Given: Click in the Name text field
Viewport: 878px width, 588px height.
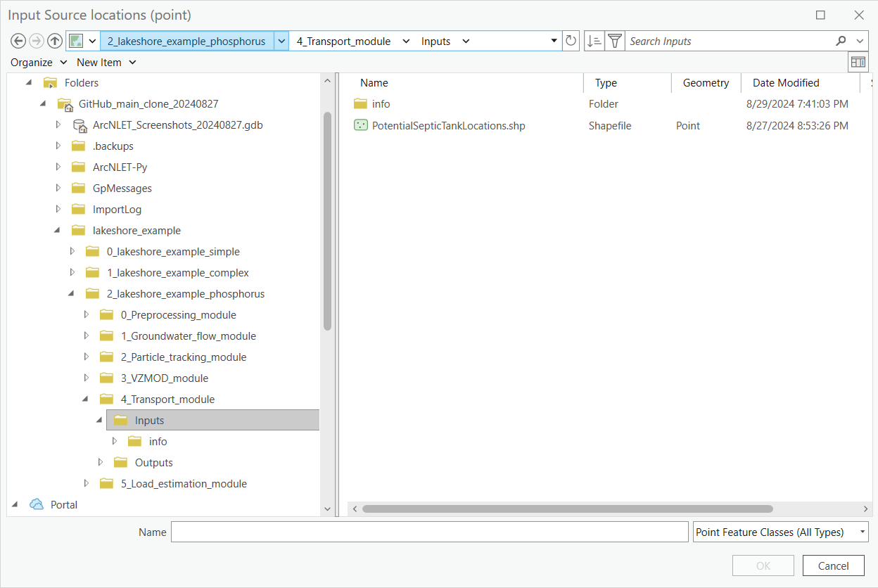Looking at the screenshot, I should [x=429, y=532].
